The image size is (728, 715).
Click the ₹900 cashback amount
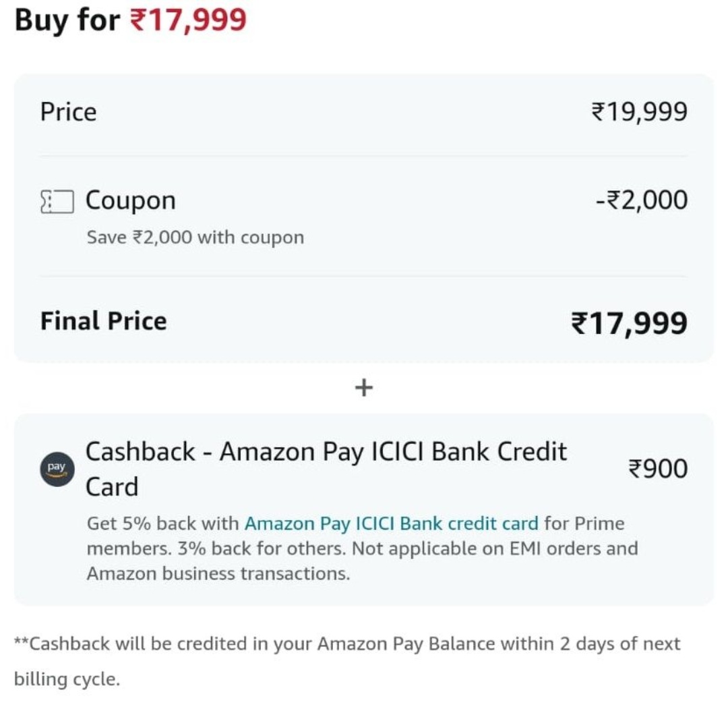[x=658, y=468]
